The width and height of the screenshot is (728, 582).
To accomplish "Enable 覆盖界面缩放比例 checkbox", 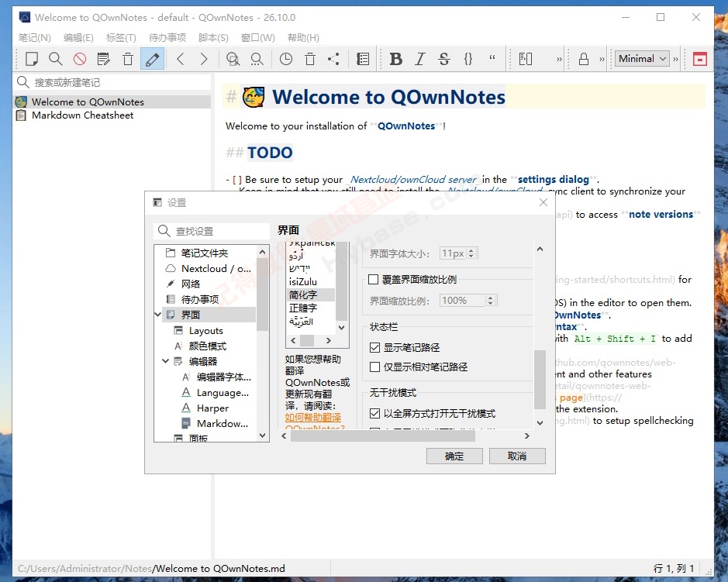I will [373, 280].
